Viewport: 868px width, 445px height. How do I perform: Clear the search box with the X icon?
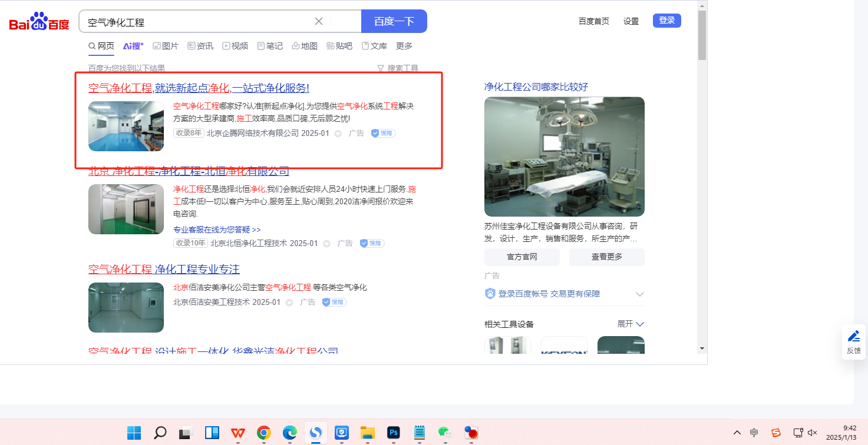[319, 22]
